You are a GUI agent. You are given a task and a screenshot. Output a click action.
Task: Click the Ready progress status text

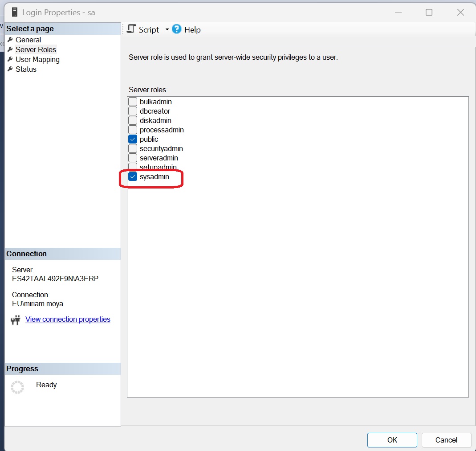tap(46, 385)
